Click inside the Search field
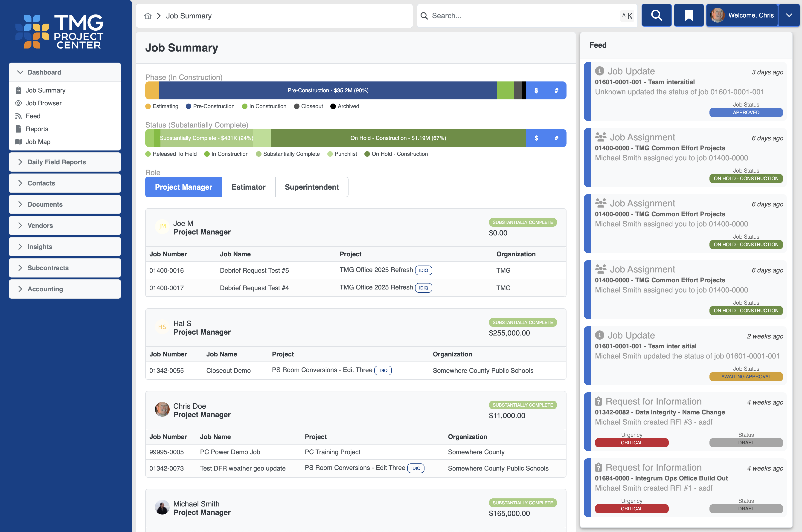802x532 pixels. [509, 16]
